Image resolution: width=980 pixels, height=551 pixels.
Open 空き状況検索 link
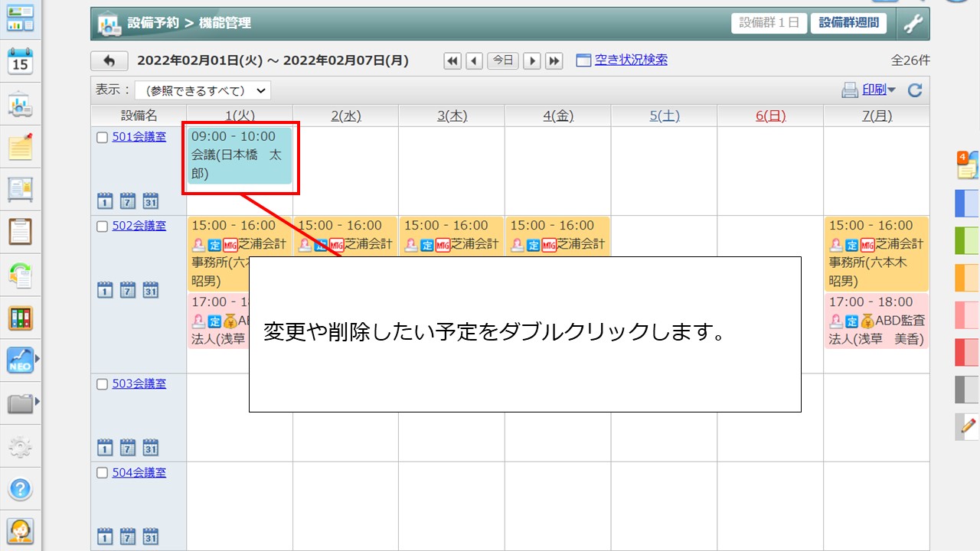click(x=630, y=60)
